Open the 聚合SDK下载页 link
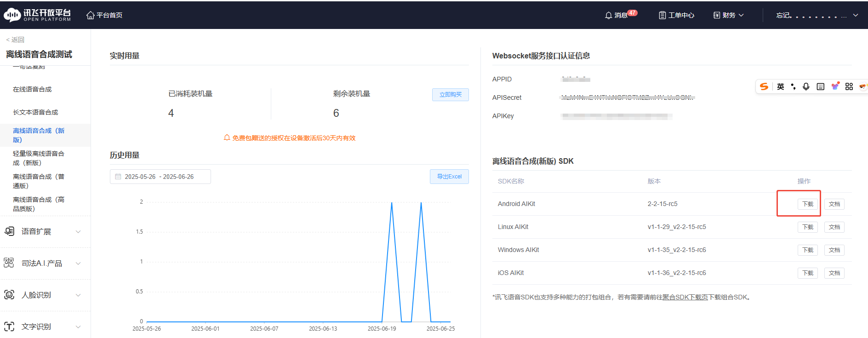The image size is (868, 338). [685, 297]
